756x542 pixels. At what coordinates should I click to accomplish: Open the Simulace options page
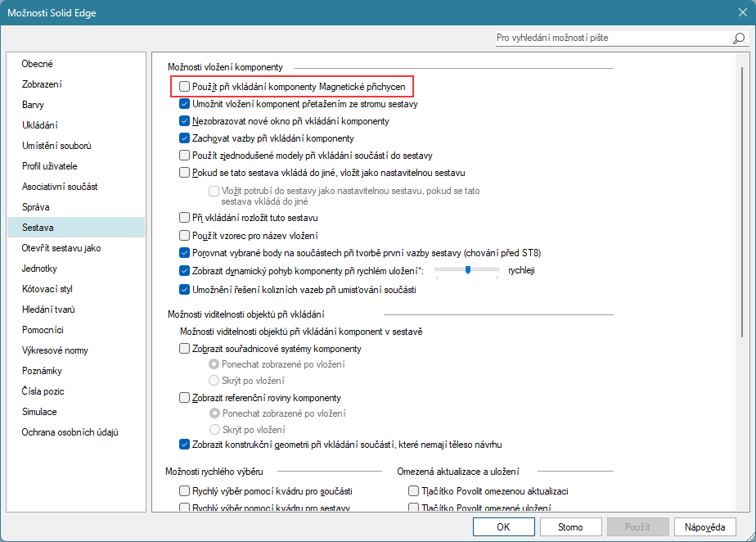tap(39, 412)
